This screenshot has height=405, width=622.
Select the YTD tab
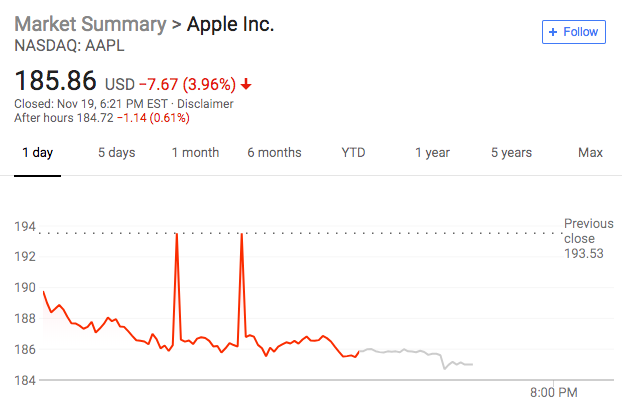tap(353, 153)
